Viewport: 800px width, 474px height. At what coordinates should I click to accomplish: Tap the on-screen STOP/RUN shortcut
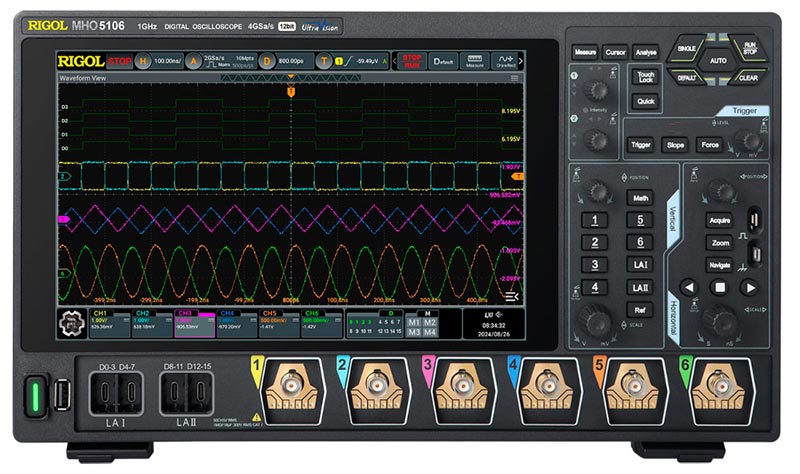pos(412,61)
